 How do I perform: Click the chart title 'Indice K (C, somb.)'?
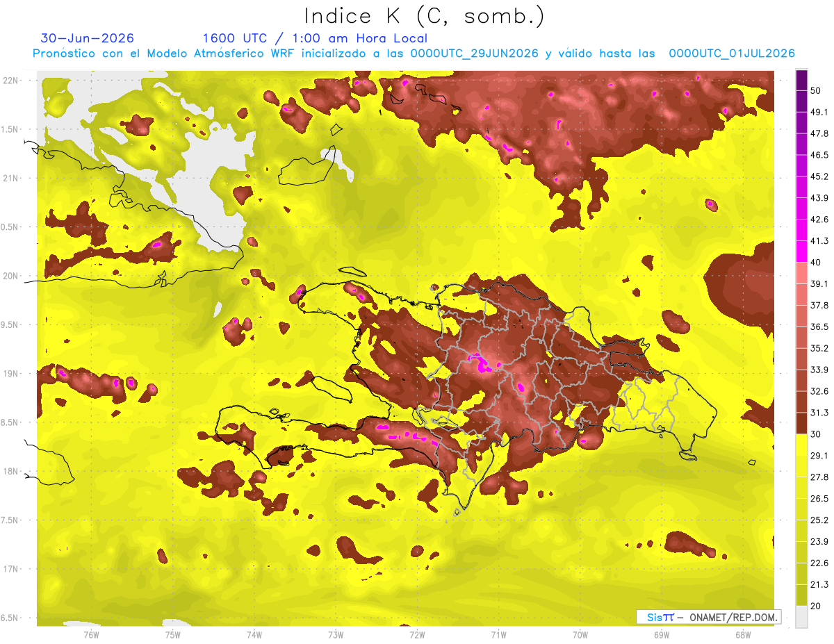pyautogui.click(x=425, y=16)
